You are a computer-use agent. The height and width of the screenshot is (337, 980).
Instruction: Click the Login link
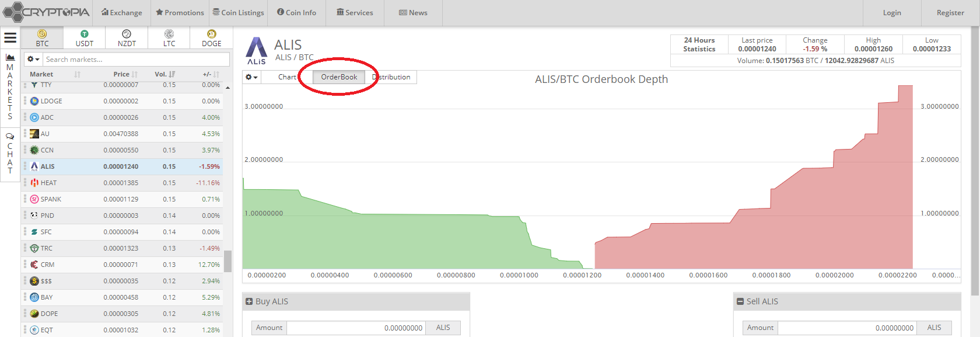pos(891,13)
